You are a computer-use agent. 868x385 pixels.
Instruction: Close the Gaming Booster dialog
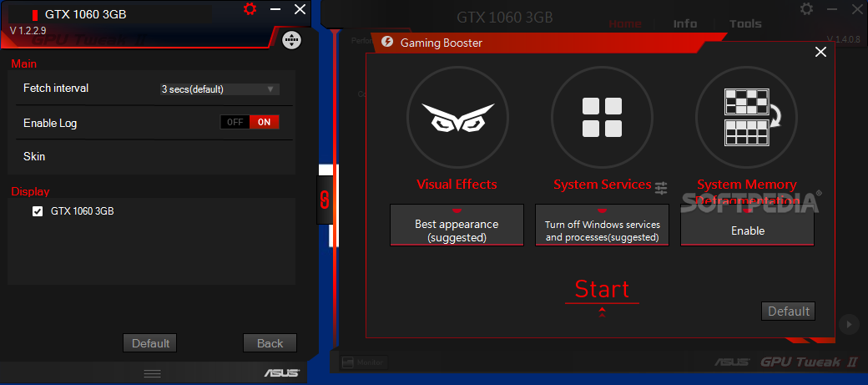[x=821, y=52]
